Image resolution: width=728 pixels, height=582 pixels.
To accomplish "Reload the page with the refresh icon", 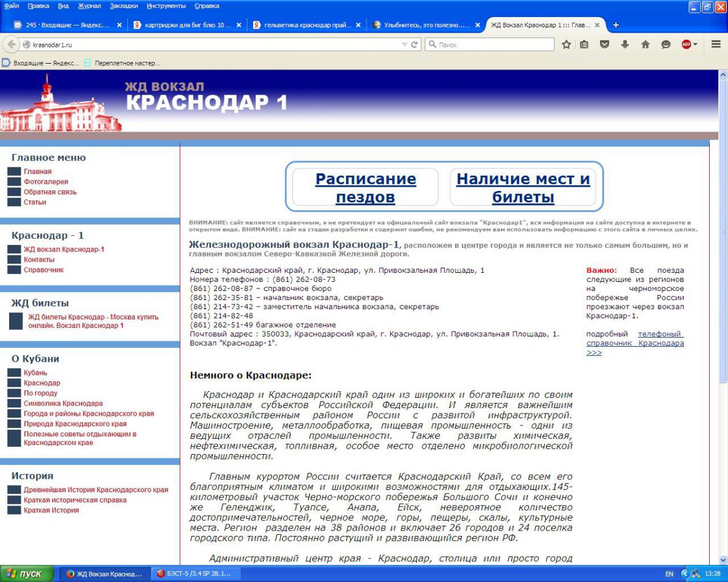I will 415,45.
